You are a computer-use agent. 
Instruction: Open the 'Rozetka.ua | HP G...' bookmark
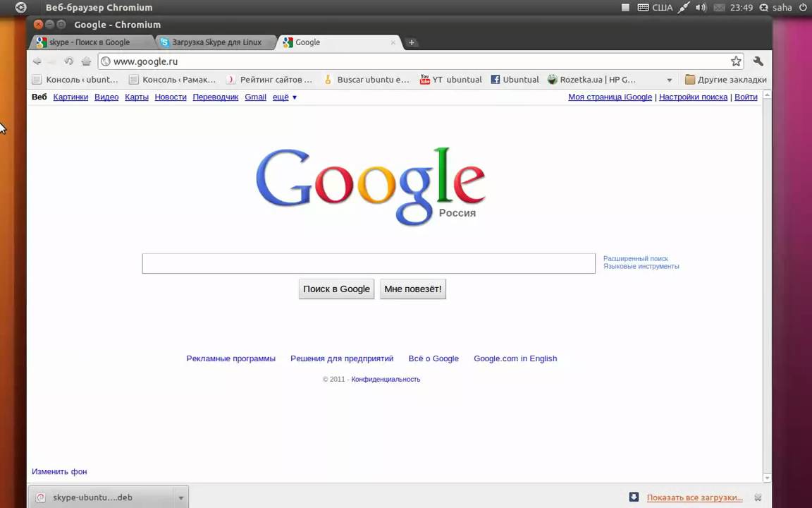[592, 79]
